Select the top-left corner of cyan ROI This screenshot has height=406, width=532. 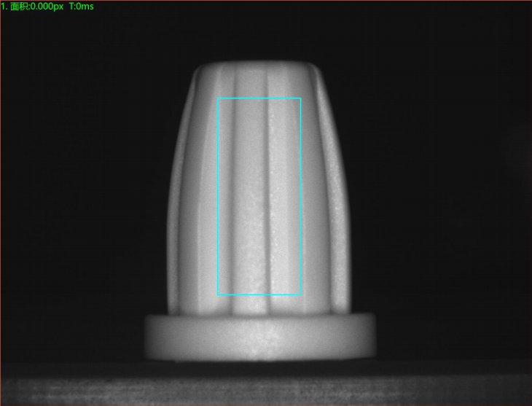click(218, 98)
